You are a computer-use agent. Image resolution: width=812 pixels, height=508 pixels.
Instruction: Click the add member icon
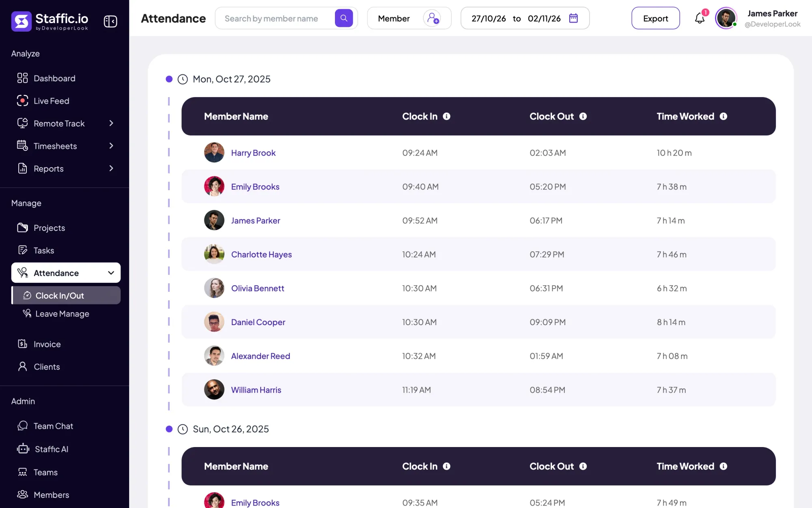(x=433, y=18)
